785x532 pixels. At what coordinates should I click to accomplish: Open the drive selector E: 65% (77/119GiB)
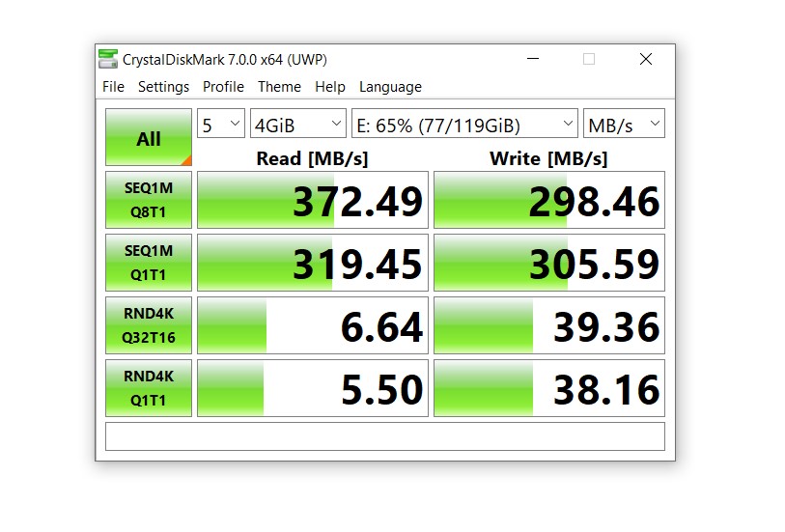pyautogui.click(x=464, y=124)
